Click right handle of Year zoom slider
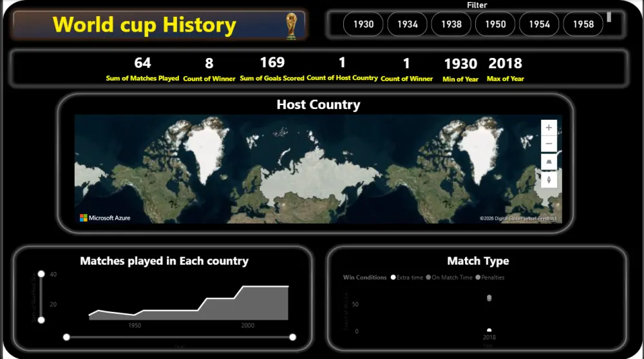 click(292, 337)
